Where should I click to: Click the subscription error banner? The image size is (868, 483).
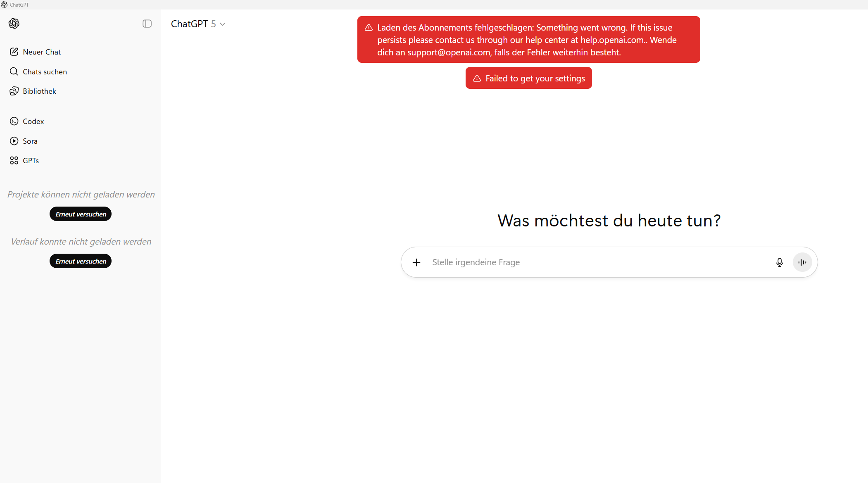click(x=528, y=40)
